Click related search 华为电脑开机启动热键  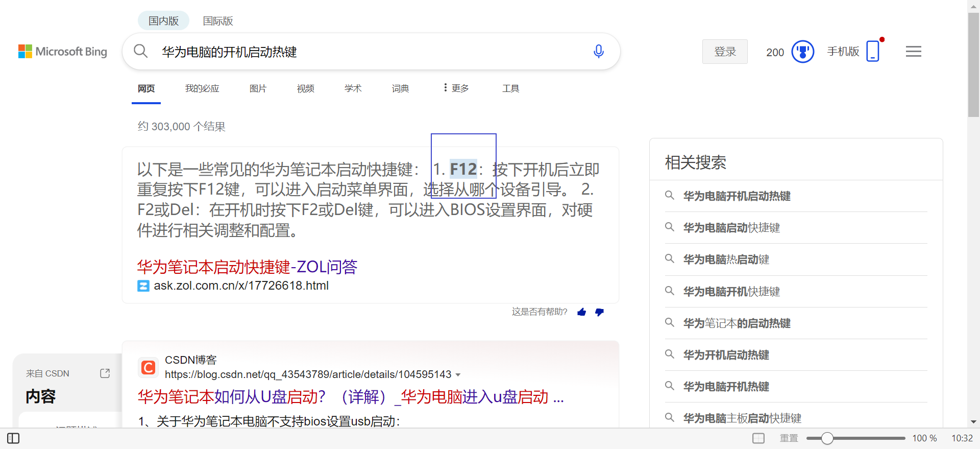coord(737,196)
